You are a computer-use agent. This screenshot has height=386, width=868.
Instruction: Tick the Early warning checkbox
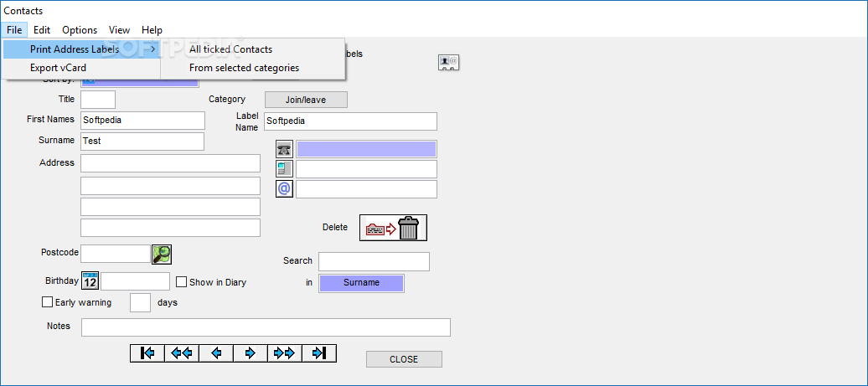[x=47, y=302]
